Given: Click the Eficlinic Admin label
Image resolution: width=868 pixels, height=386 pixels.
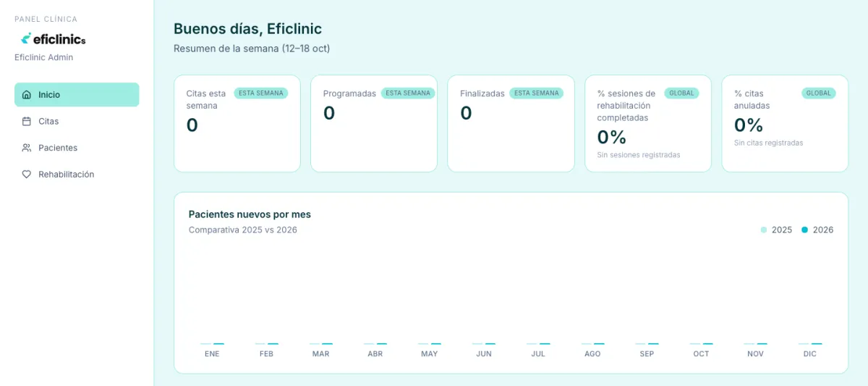Looking at the screenshot, I should tap(44, 57).
